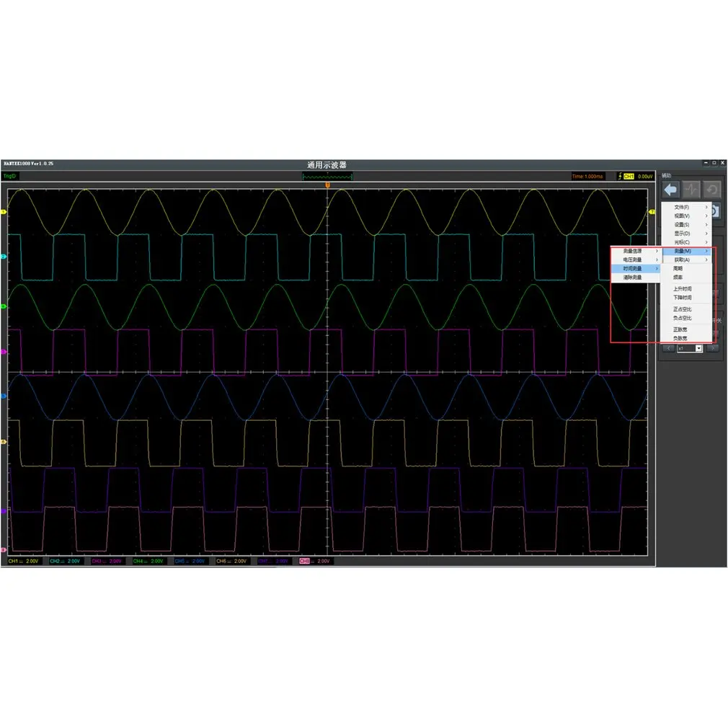Click the orange trigger position marker

[x=327, y=185]
